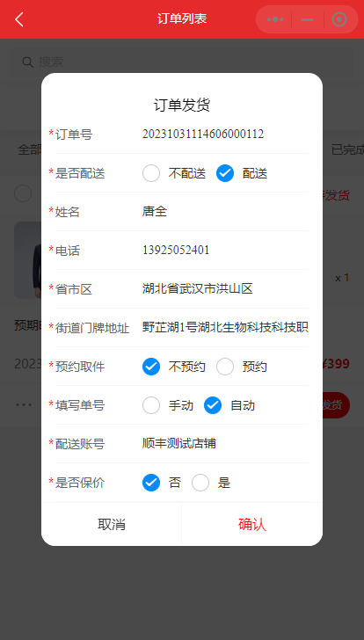Switch to the 已完成 orders tab

347,149
